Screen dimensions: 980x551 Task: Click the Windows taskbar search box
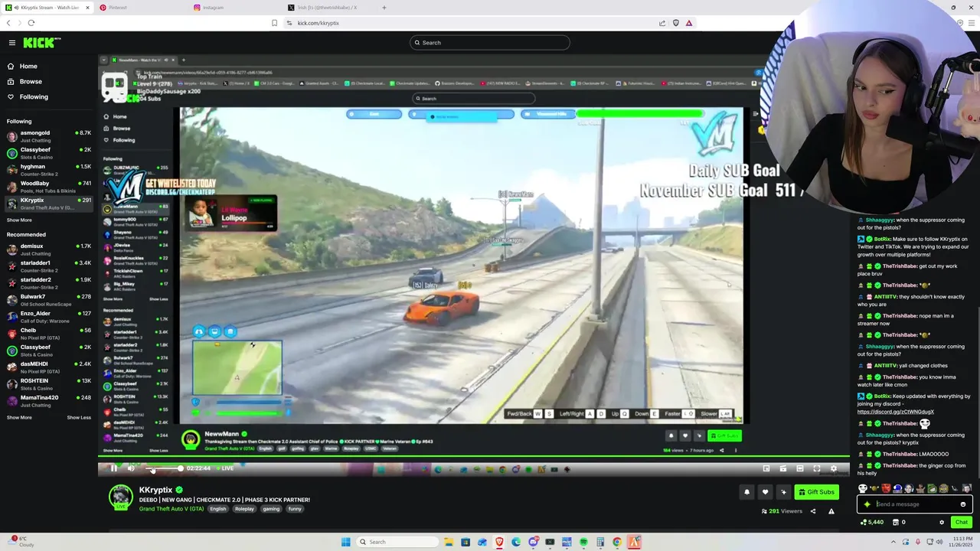click(x=397, y=542)
